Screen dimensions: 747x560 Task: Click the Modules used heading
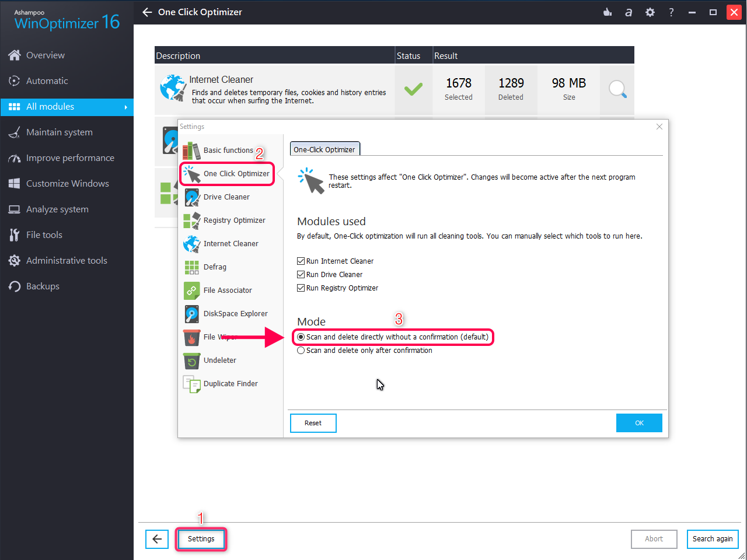pyautogui.click(x=331, y=222)
